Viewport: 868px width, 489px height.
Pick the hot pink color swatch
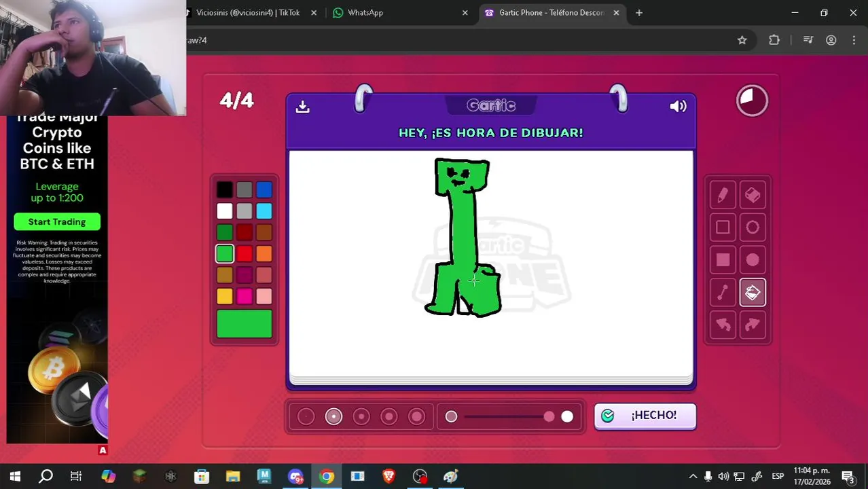point(245,295)
